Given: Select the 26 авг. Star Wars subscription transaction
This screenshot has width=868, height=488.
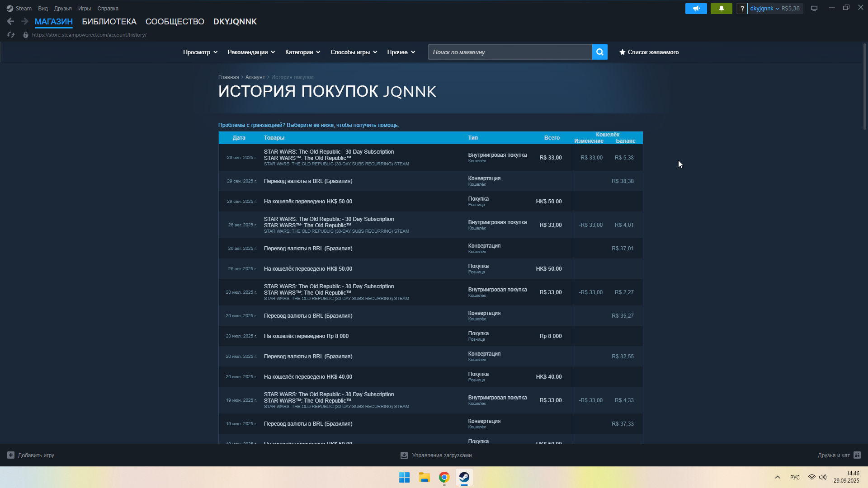Looking at the screenshot, I should click(x=430, y=225).
